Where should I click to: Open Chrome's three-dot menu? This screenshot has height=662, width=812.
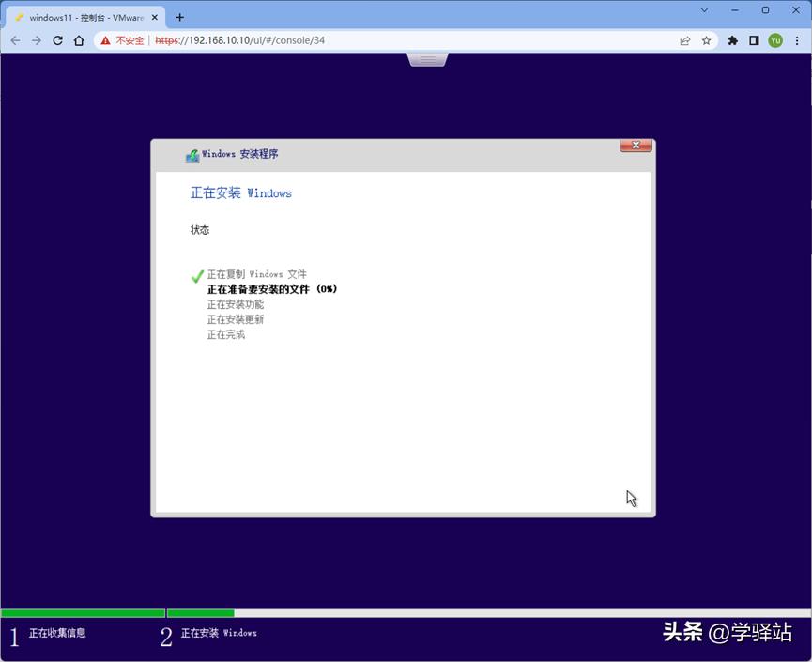tap(799, 40)
